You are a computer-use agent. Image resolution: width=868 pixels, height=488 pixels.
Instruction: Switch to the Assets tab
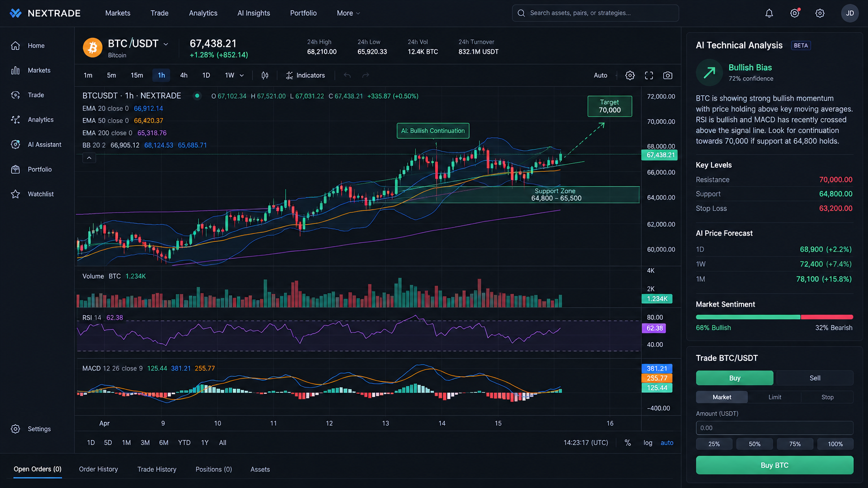260,469
